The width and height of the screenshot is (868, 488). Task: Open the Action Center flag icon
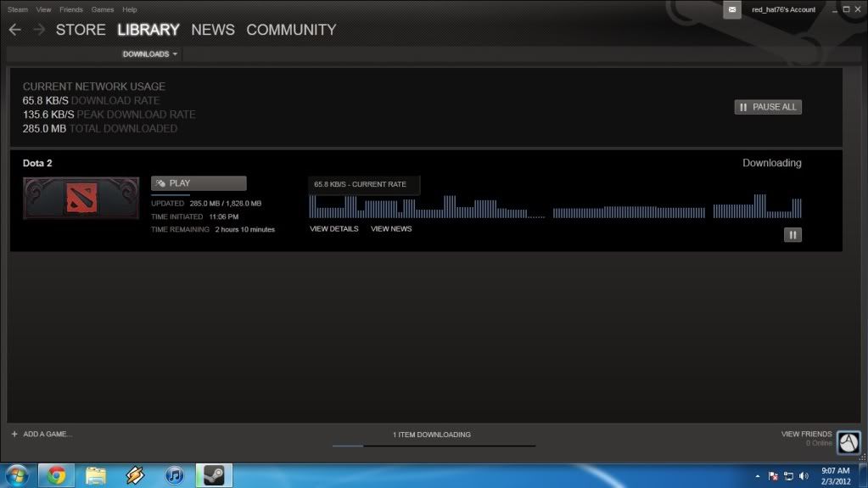point(773,476)
